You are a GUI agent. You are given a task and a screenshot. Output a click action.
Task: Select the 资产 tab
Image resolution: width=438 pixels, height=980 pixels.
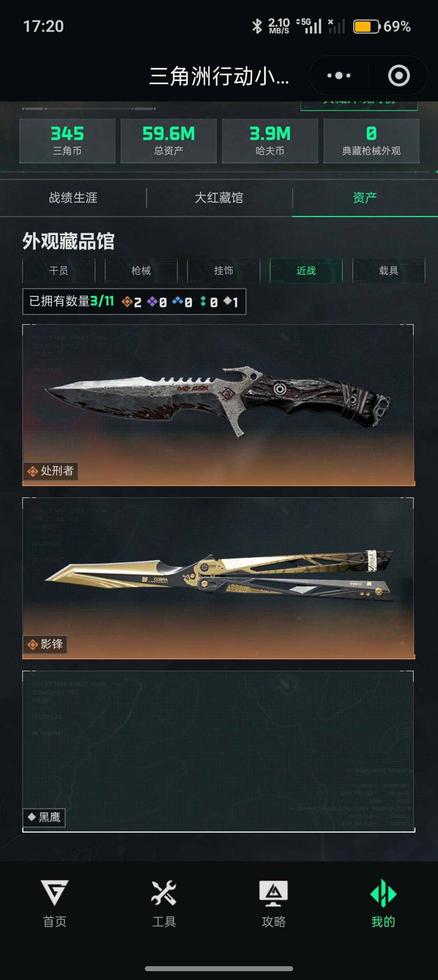[365, 198]
